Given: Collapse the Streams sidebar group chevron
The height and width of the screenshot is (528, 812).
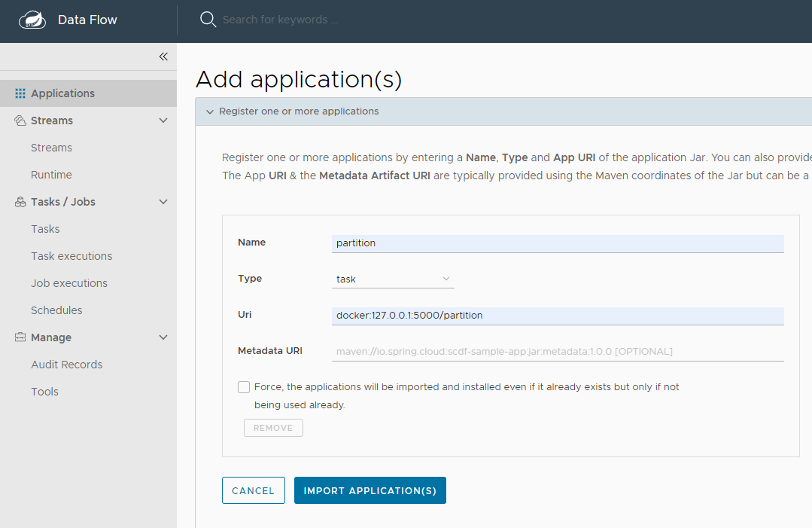Looking at the screenshot, I should click(x=163, y=121).
